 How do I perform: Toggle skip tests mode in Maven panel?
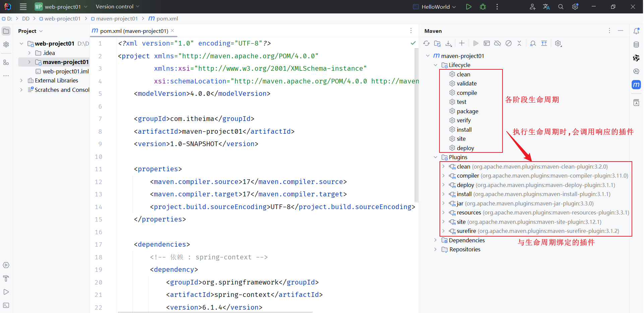click(509, 43)
